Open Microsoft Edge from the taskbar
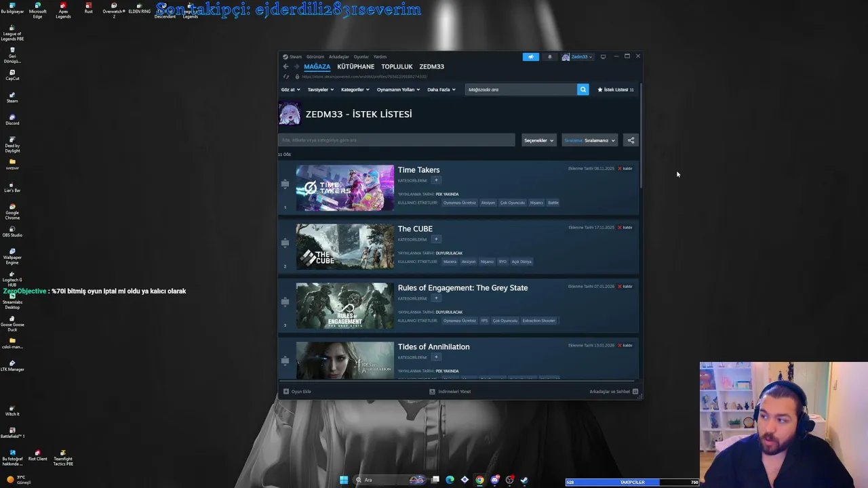This screenshot has width=868, height=488. click(x=450, y=480)
